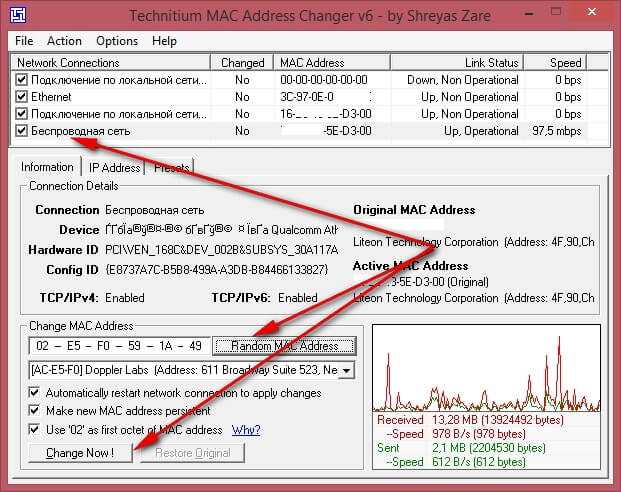Click the Hardware ID value PCI\VEN_168C

221,250
